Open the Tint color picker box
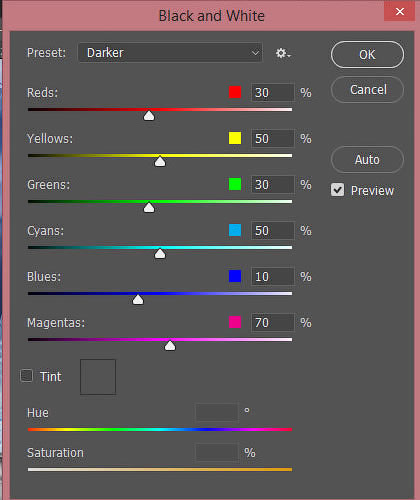Image resolution: width=420 pixels, height=500 pixels. pos(98,377)
